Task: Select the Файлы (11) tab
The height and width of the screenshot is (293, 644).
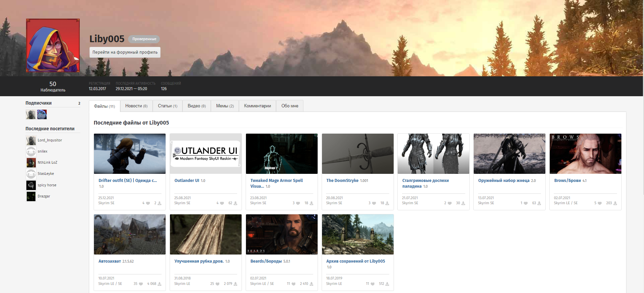Action: point(104,106)
